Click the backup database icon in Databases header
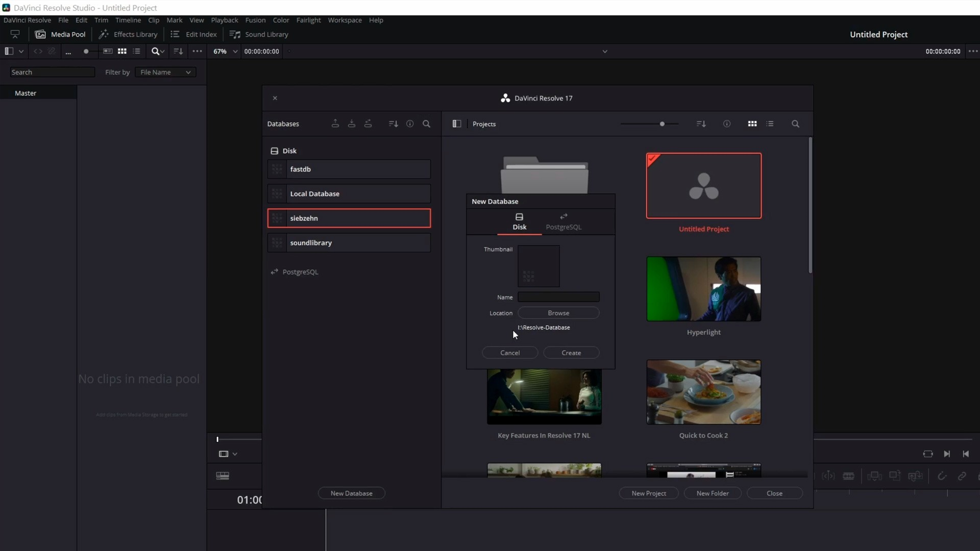 [335, 123]
